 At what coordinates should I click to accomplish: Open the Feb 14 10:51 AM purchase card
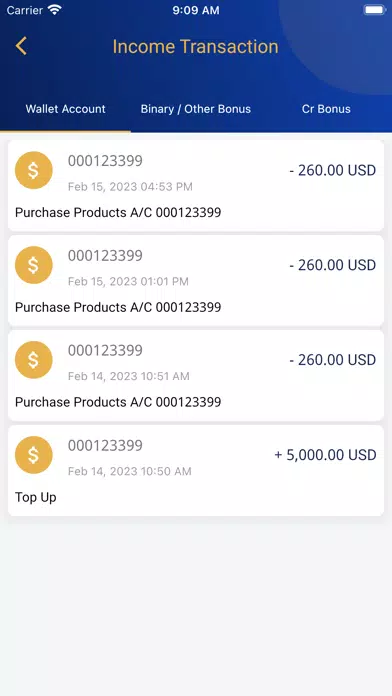coord(196,376)
